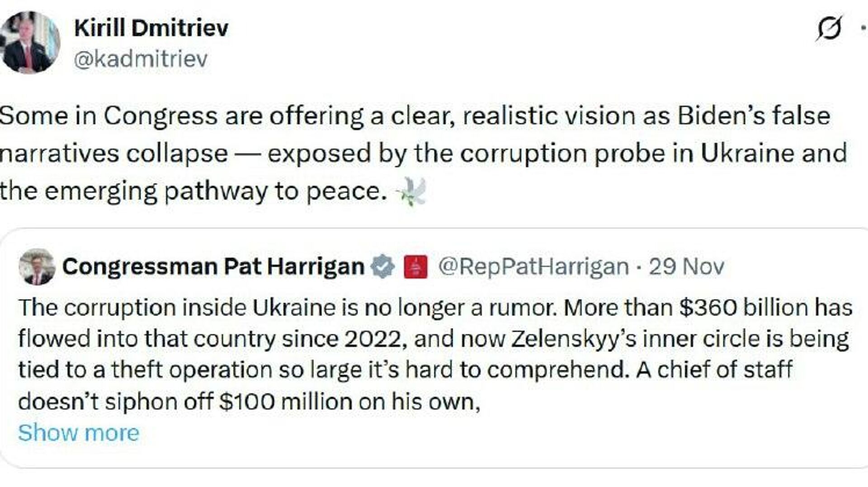Click the dove emoji after 'peace'
The width and height of the screenshot is (868, 487).
point(410,192)
